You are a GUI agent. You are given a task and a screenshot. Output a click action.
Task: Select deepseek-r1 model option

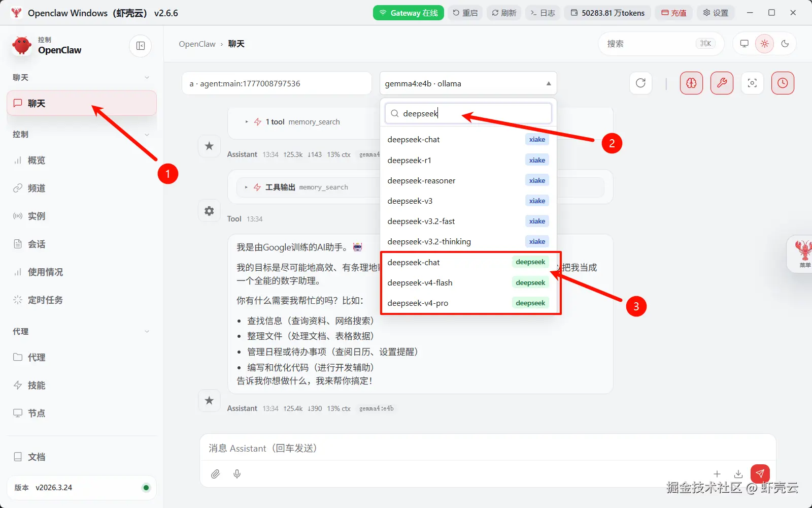pyautogui.click(x=468, y=160)
